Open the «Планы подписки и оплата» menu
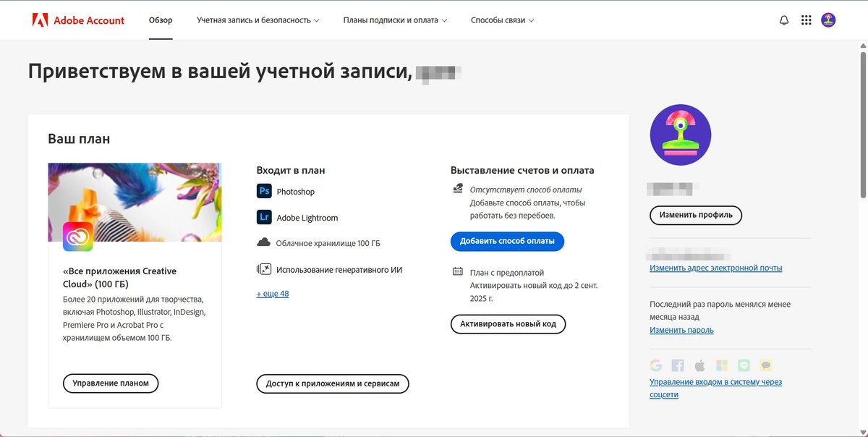Viewport: 868px width, 437px height. coord(395,20)
